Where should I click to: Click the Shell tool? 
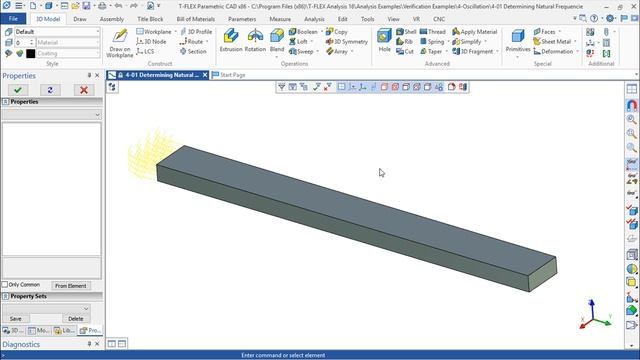(x=406, y=32)
